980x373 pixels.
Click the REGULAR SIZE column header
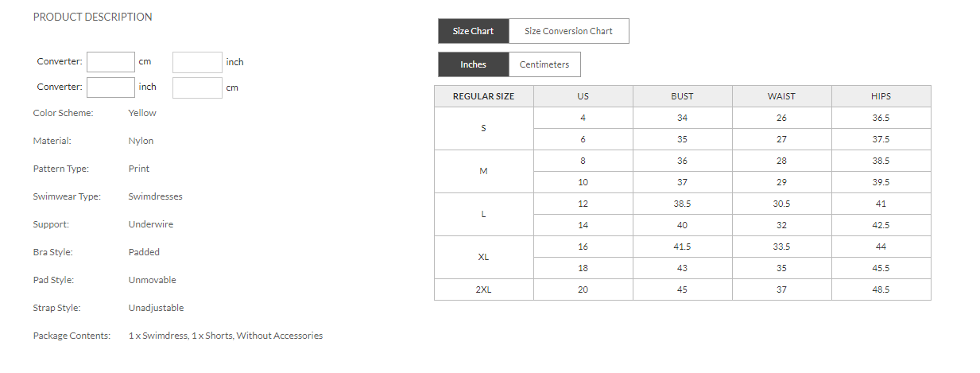[x=483, y=96]
